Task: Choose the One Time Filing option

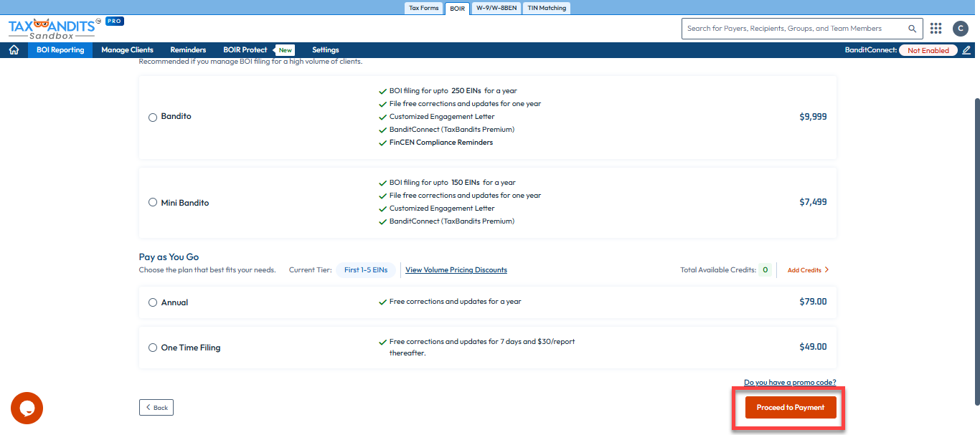Action: (153, 348)
